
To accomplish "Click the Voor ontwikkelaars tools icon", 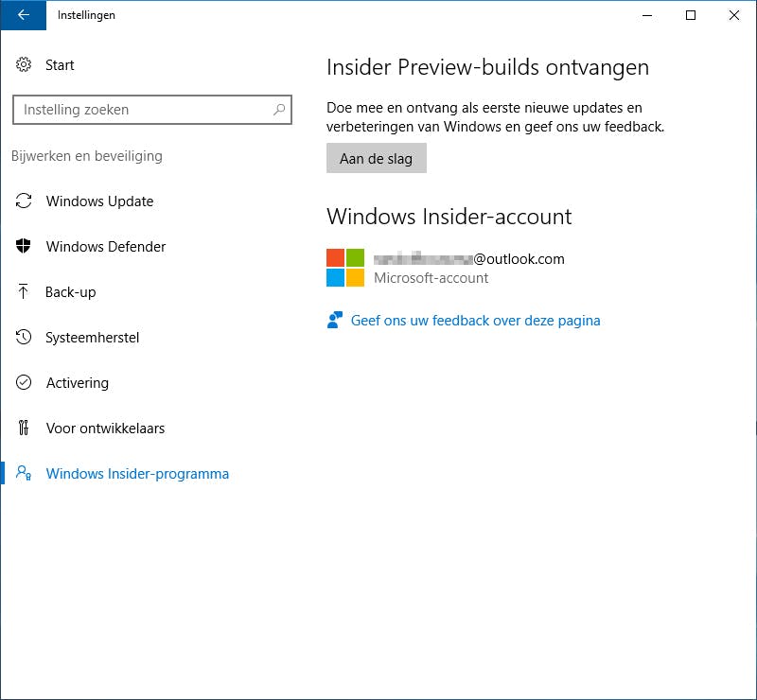I will point(24,429).
